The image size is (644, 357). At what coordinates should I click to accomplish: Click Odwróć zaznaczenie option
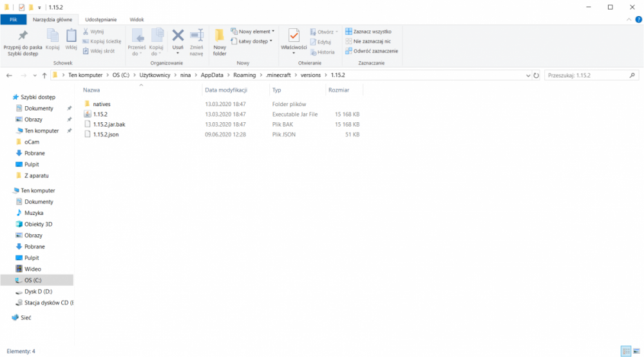pyautogui.click(x=372, y=51)
